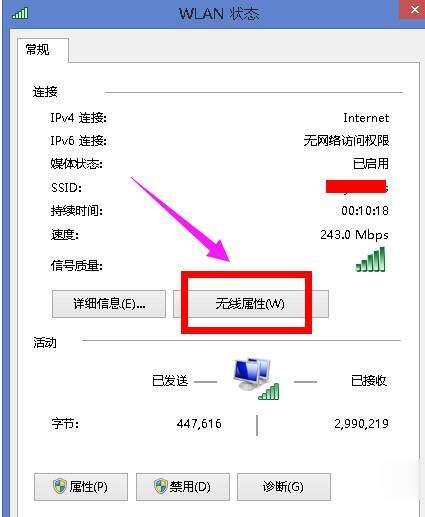Open adapter 属性(P) properties
The image size is (425, 517).
[81, 487]
